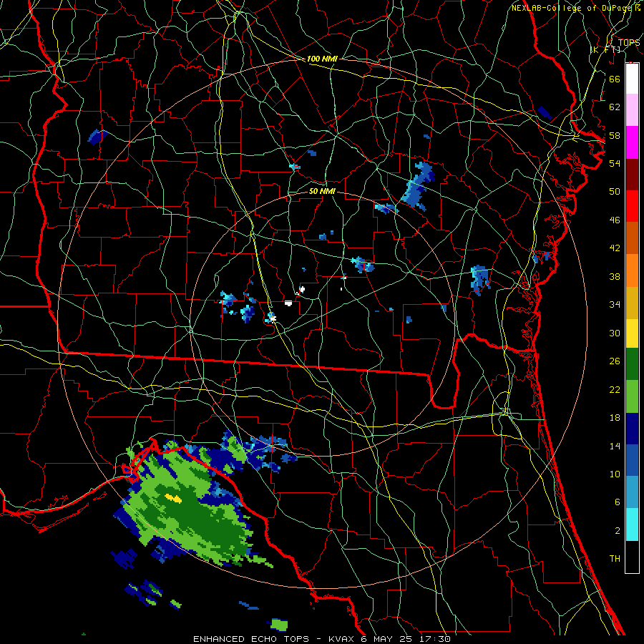Click the 54 value on legend
The height and width of the screenshot is (644, 644).
[x=615, y=163]
